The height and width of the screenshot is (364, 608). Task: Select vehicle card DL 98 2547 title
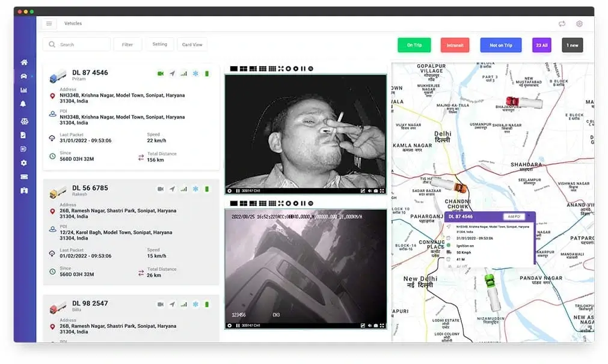(90, 303)
